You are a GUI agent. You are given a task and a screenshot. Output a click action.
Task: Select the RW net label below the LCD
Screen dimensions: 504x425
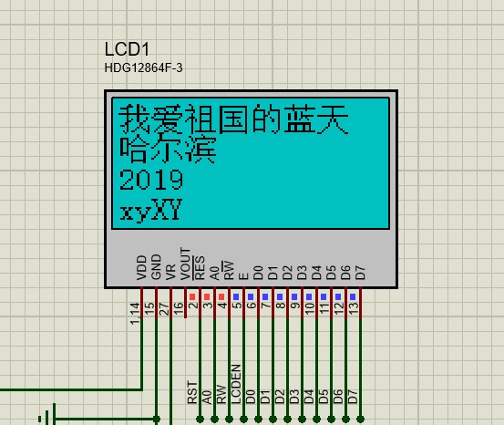point(221,394)
